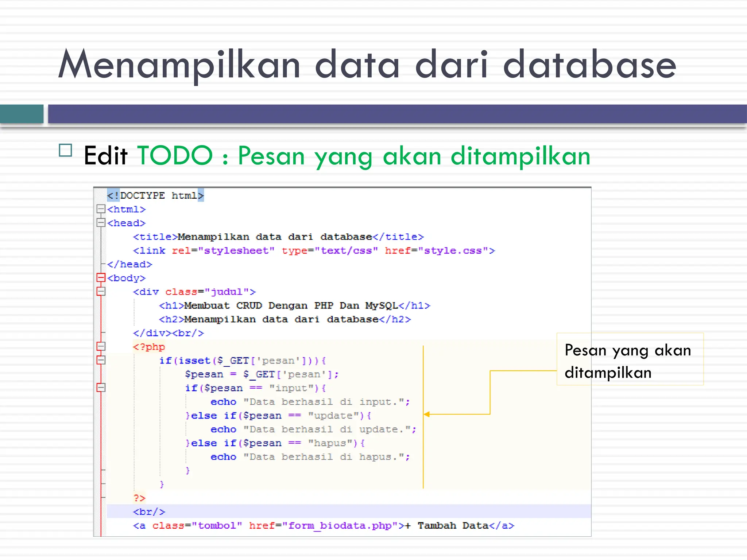The image size is (747, 560).
Task: Click echo "Data berhasil di hapus." line
Action: point(310,457)
